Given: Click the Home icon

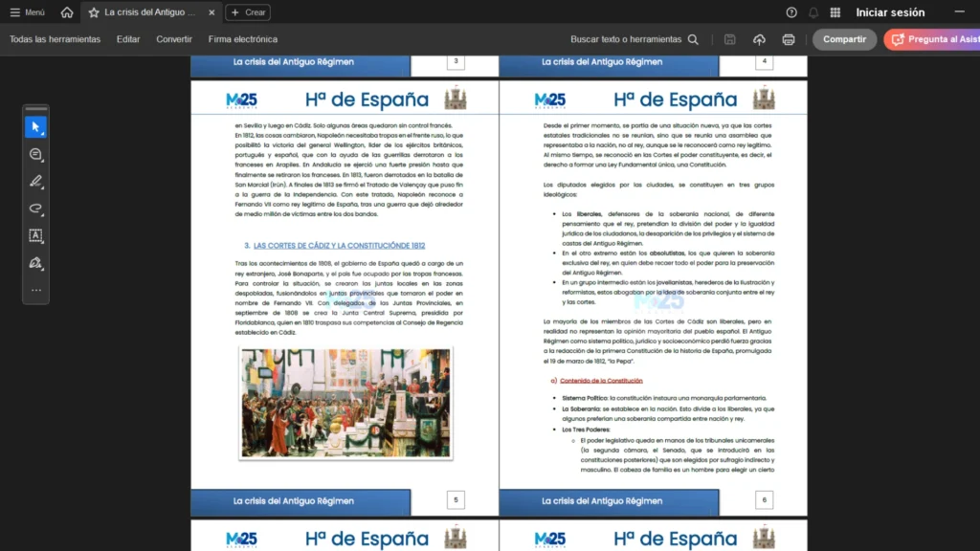Looking at the screenshot, I should tap(66, 12).
